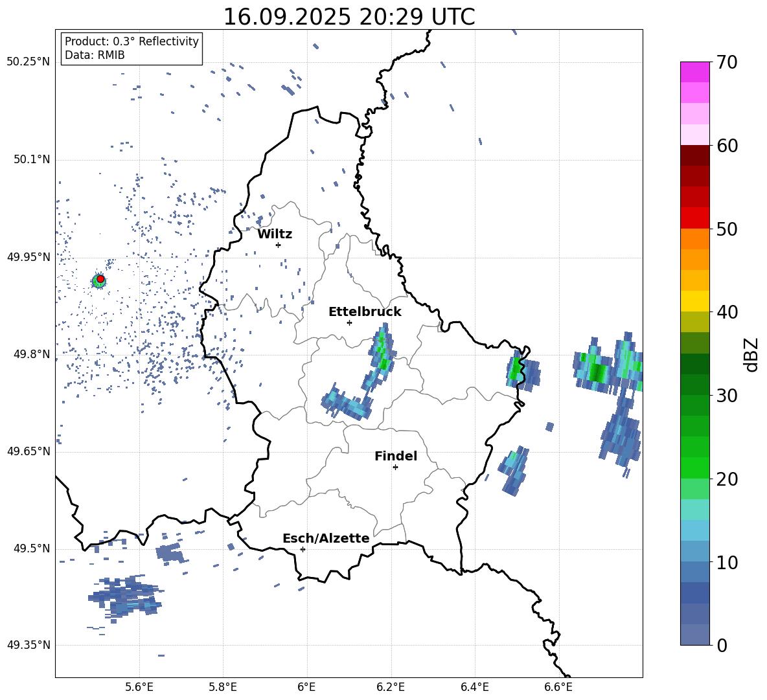
Task: Click the 60 value on colorbar
Action: coord(727,145)
